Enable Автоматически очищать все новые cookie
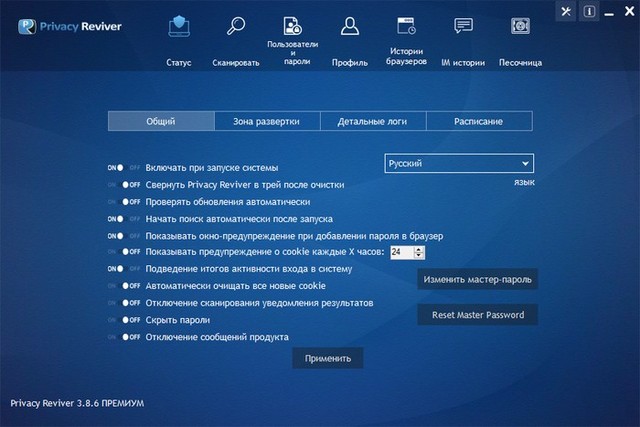 pyautogui.click(x=124, y=286)
